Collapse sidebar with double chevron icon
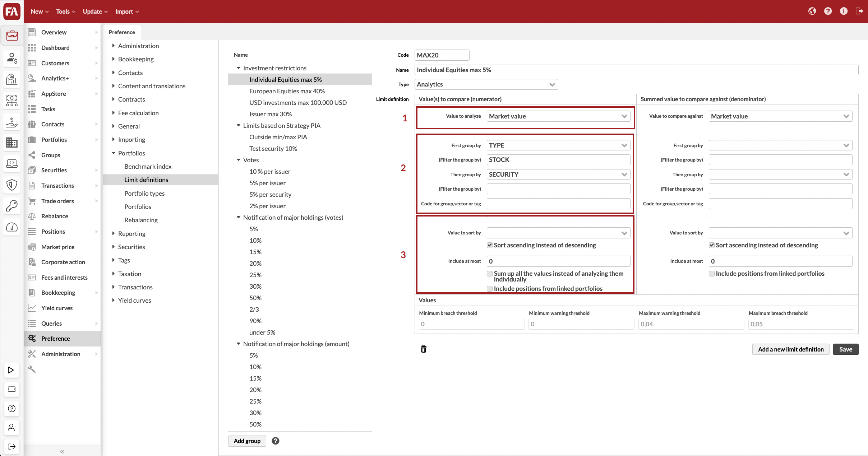 [x=62, y=451]
